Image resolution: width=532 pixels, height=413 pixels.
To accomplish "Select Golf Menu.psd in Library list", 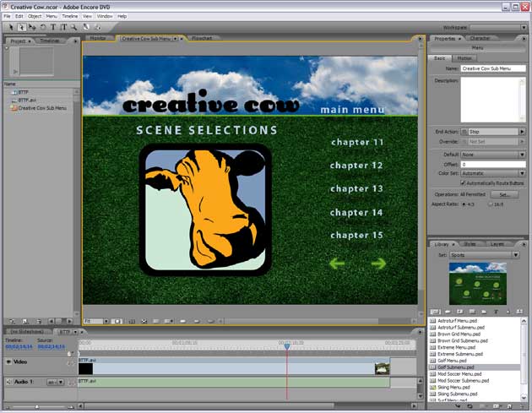I will [452, 361].
